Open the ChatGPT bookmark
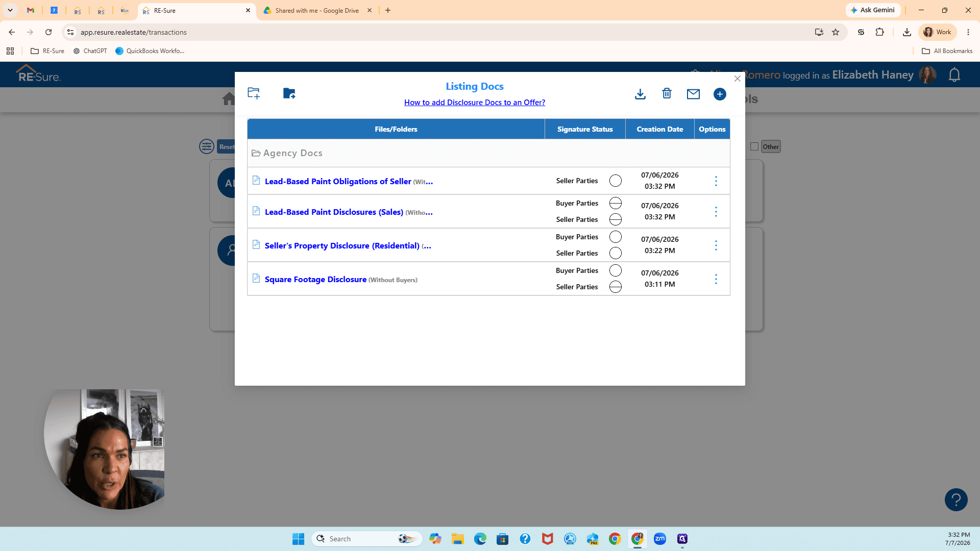980x551 pixels. pos(90,51)
